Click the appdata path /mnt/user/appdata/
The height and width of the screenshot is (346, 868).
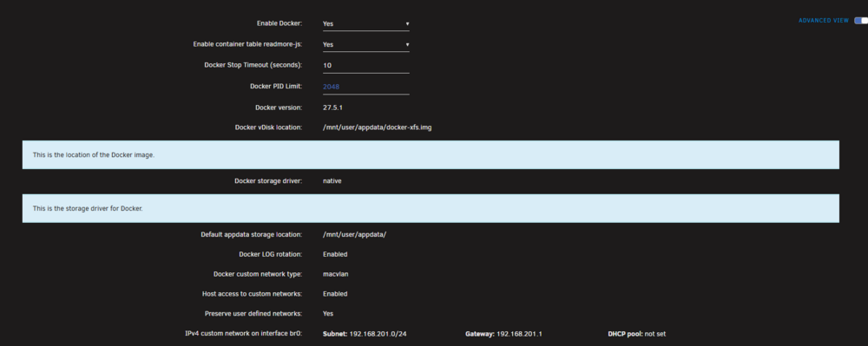(x=354, y=234)
